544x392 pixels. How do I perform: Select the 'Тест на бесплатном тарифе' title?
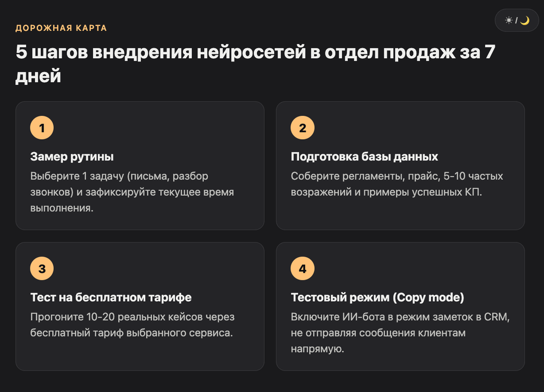110,297
